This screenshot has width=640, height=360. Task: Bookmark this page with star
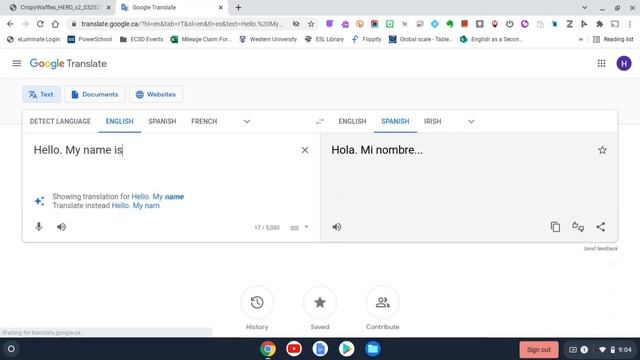(x=311, y=24)
